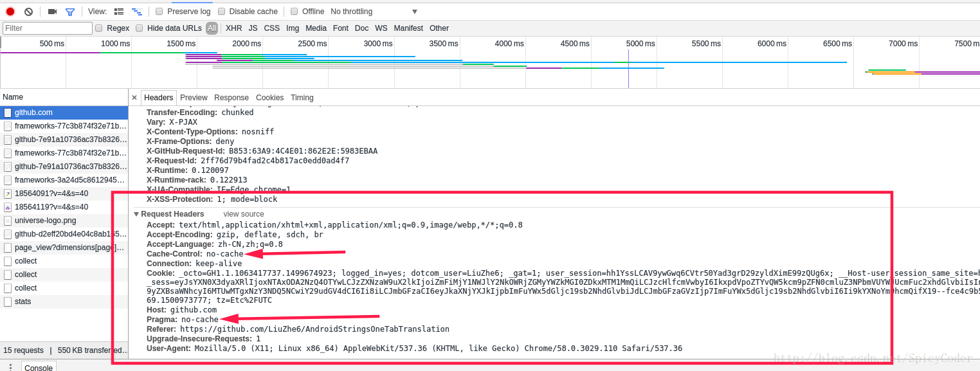Click the Host header value github.com
Viewport: 980px width, 371px height.
pos(194,310)
